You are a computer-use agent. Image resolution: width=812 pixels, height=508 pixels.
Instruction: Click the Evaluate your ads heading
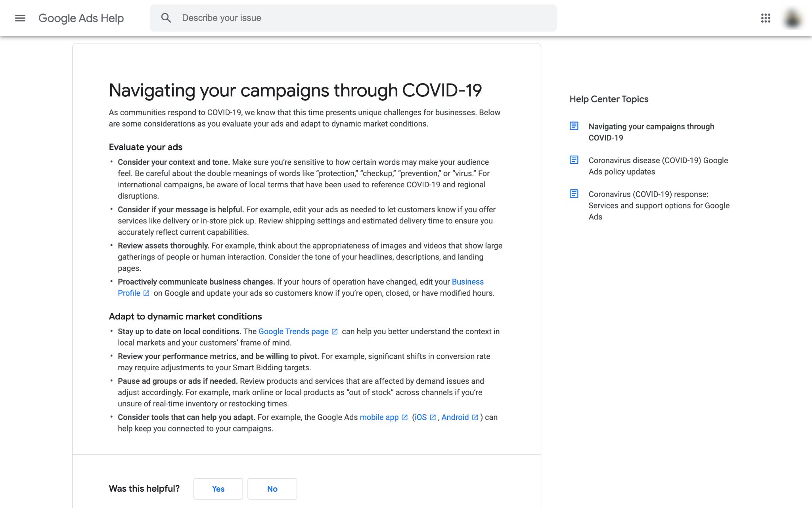(146, 147)
